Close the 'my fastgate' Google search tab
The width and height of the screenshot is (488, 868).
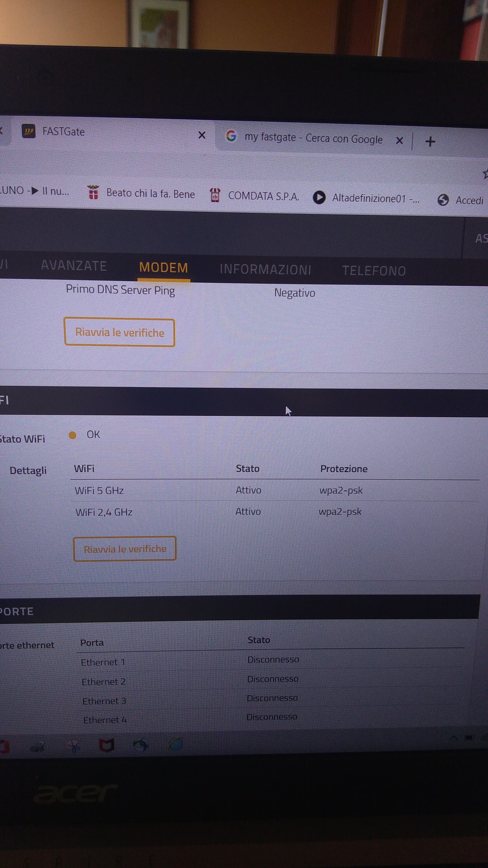pyautogui.click(x=399, y=140)
